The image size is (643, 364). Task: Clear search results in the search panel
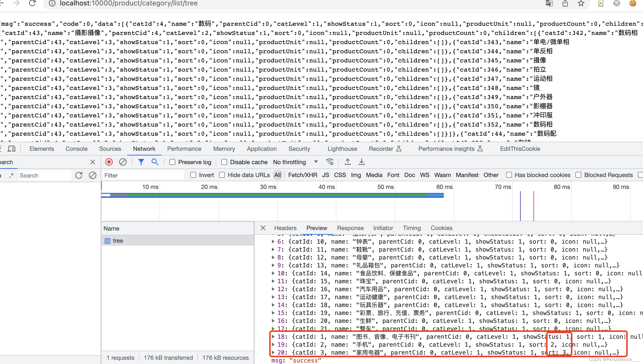[92, 175]
